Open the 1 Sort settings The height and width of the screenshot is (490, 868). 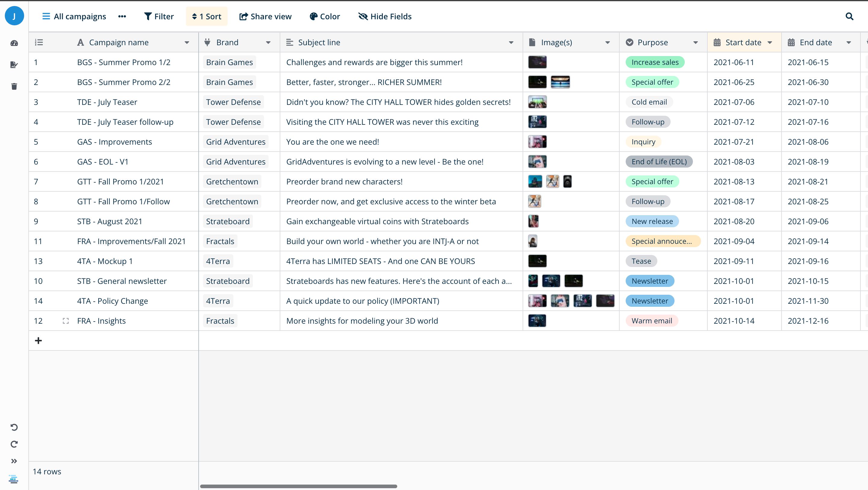tap(206, 16)
